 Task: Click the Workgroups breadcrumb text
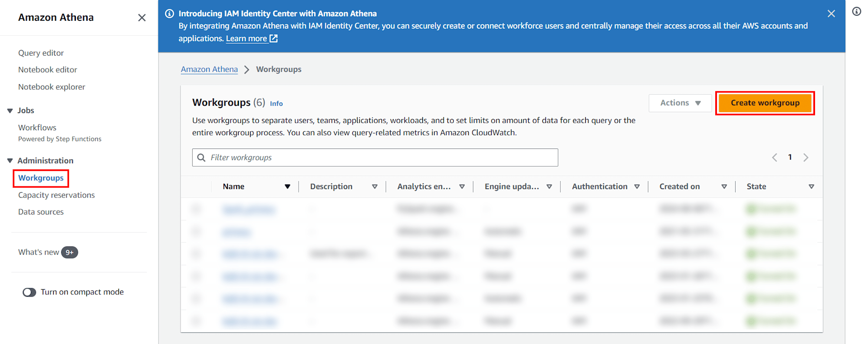coord(279,69)
